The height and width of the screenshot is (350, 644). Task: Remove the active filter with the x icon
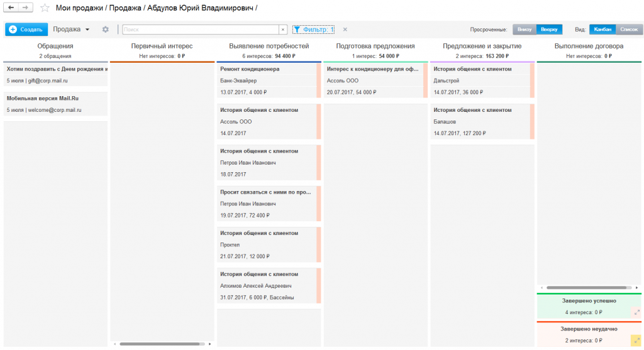click(345, 30)
